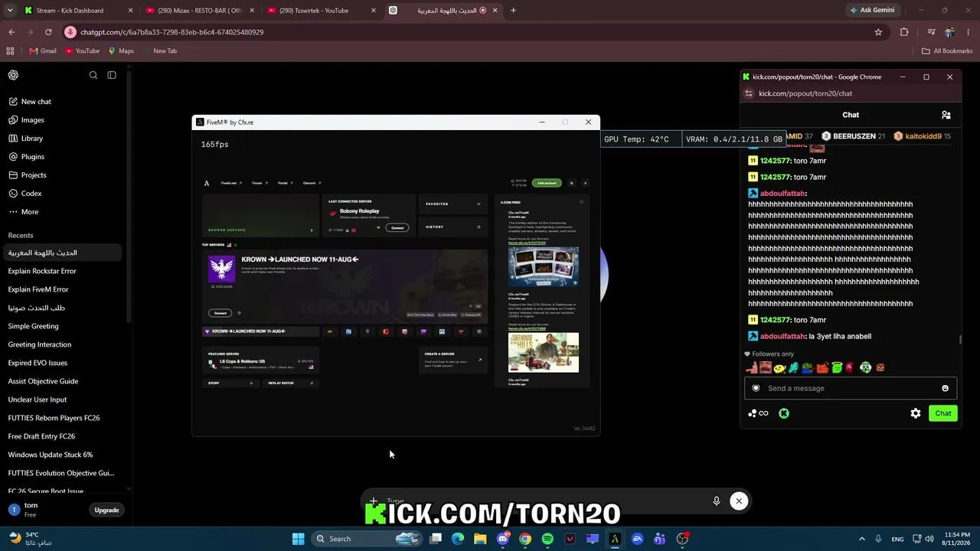980x551 pixels.
Task: Click the Upgrade button in ChatGPT
Action: point(106,510)
